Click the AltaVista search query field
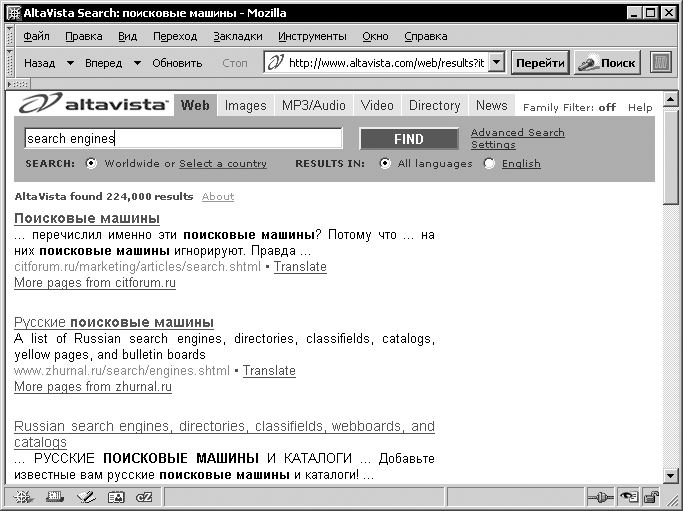This screenshot has height=511, width=683. pos(183,139)
